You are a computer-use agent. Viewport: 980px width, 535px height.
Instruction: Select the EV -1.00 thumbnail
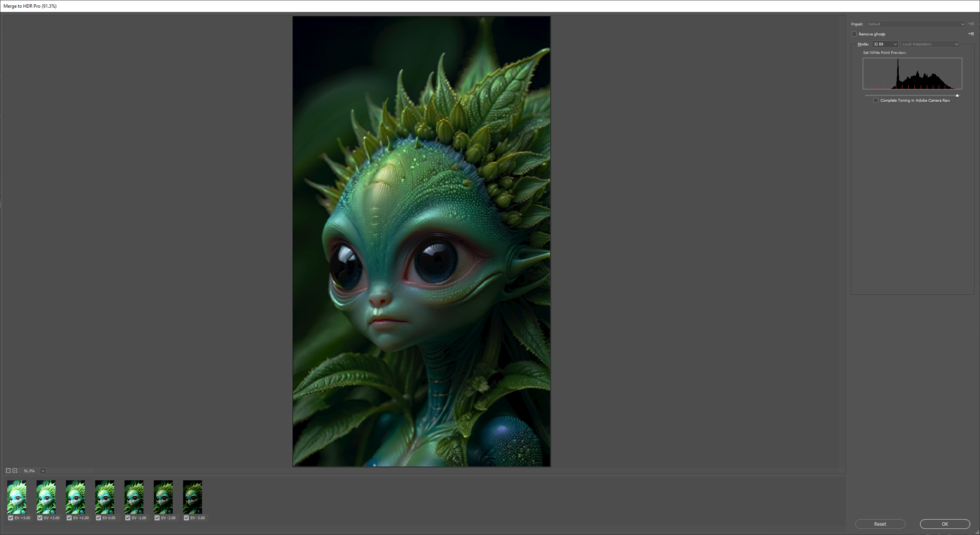pyautogui.click(x=134, y=497)
